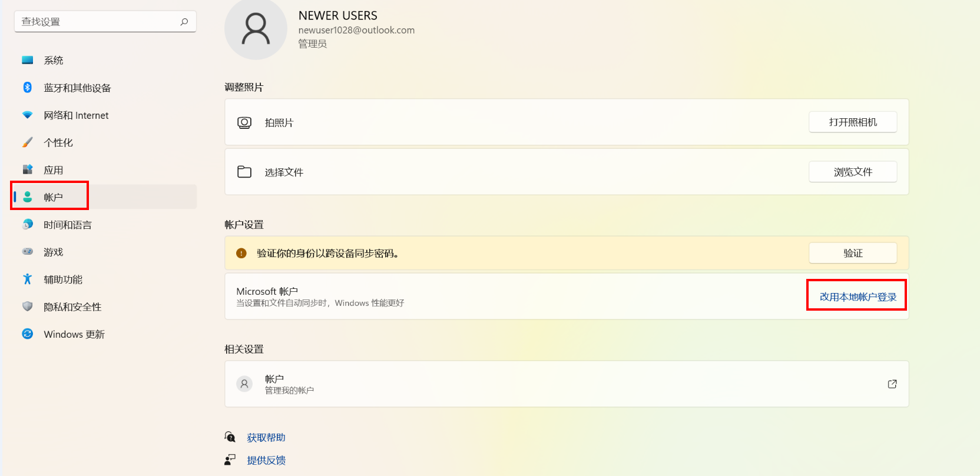Click the 查找设置 search input field

(105, 22)
